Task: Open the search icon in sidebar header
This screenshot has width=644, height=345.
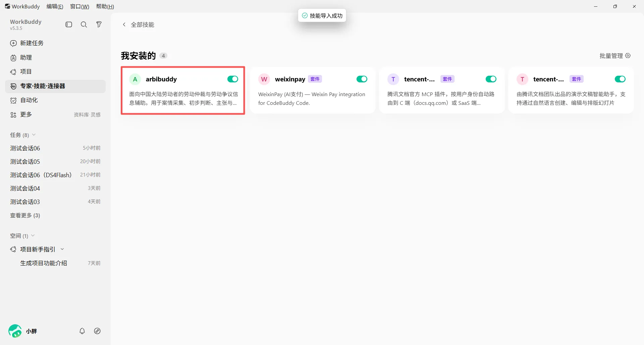Action: (84, 24)
